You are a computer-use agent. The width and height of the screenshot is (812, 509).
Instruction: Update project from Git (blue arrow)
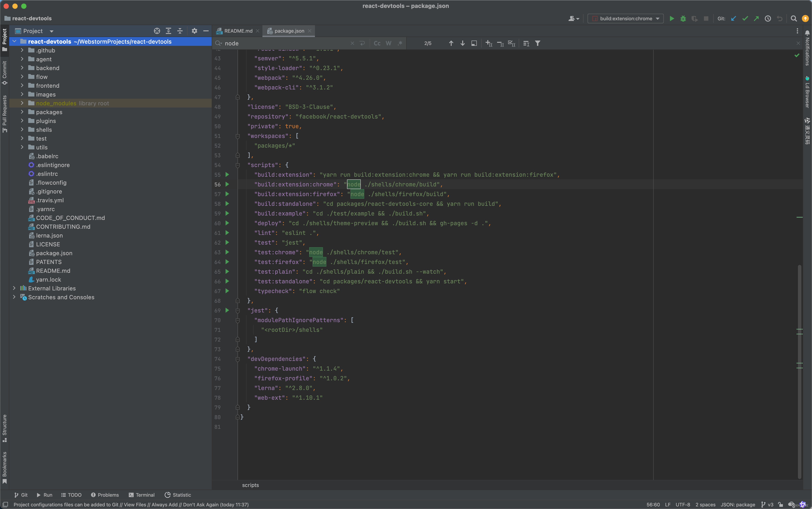tap(733, 19)
